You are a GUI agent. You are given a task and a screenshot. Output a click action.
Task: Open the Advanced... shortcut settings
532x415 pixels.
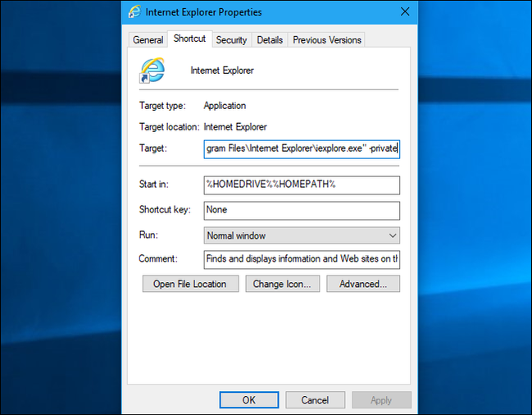[362, 284]
